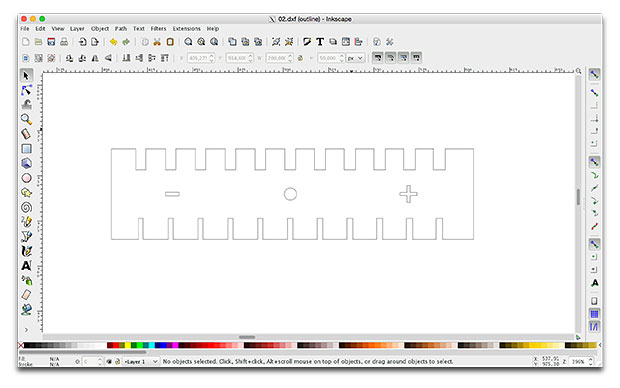Viewport: 620px width, 388px height.
Task: Select the 3D Box tool
Action: click(26, 163)
